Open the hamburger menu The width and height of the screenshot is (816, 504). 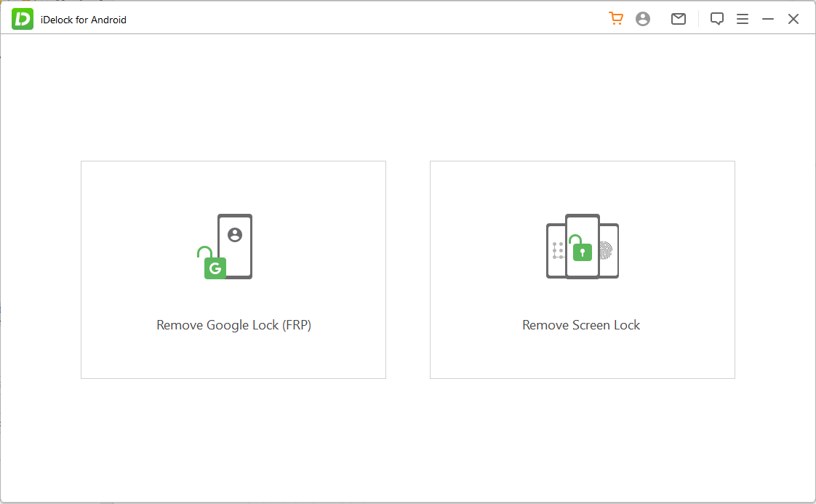coord(743,19)
